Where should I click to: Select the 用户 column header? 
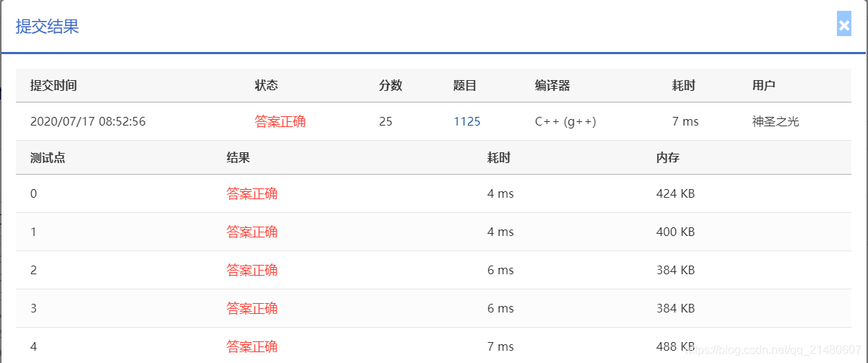click(x=764, y=85)
